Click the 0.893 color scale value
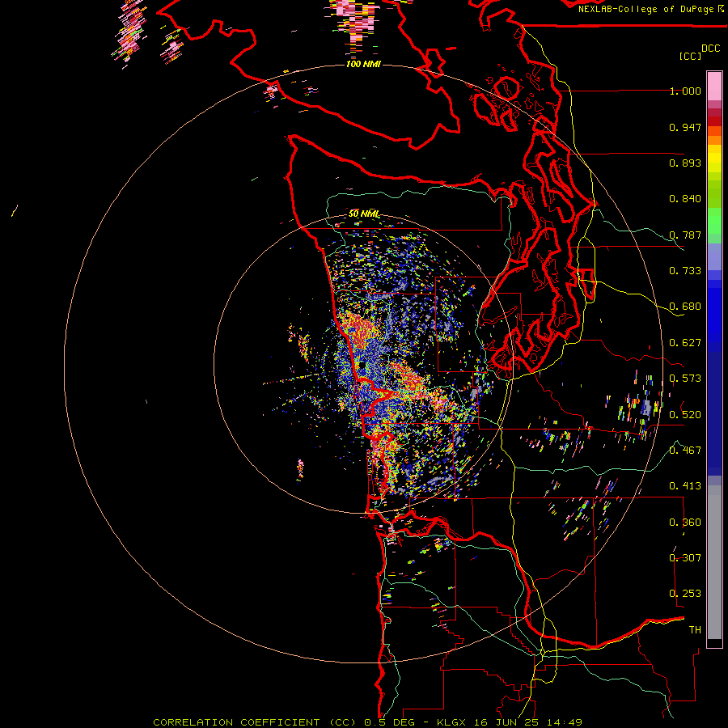Screen dimensions: 728x728 point(685,163)
